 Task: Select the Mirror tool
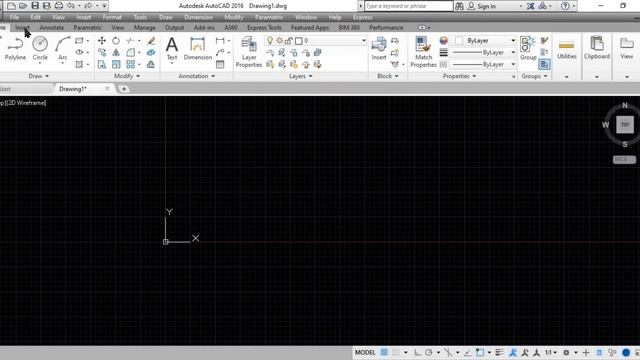tap(116, 53)
